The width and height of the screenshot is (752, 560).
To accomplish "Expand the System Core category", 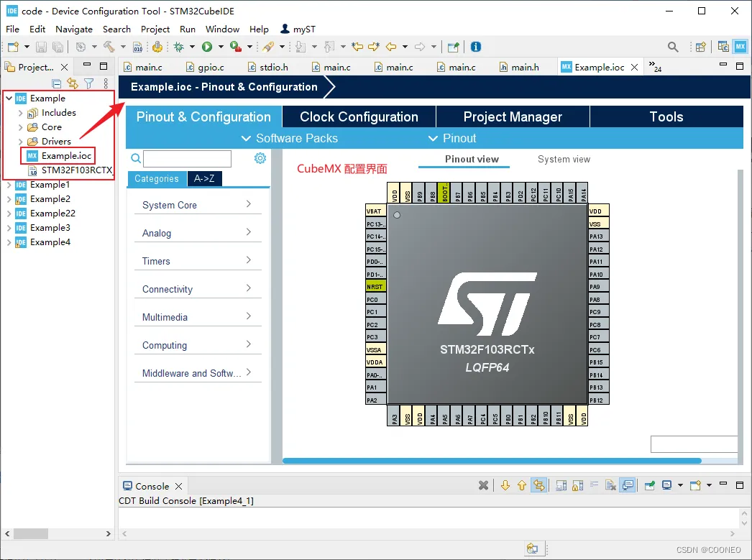I will 198,205.
